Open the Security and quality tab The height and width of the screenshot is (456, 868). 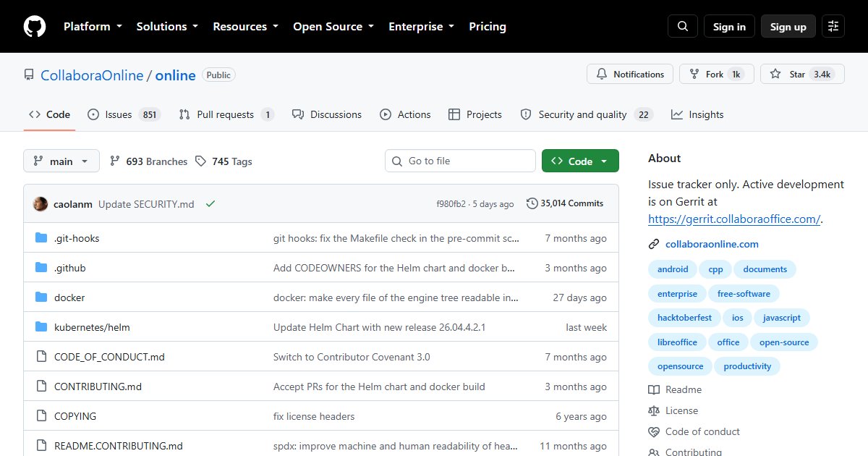[587, 114]
